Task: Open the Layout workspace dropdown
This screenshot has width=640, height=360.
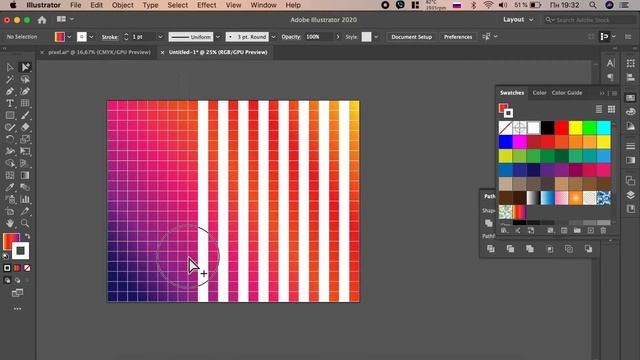Action: pyautogui.click(x=518, y=20)
